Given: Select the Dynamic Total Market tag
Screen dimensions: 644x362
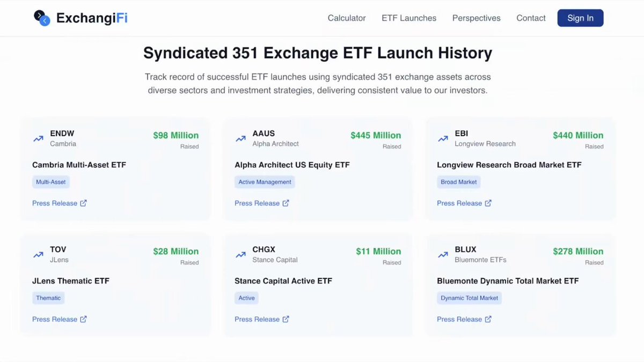Looking at the screenshot, I should [x=470, y=298].
